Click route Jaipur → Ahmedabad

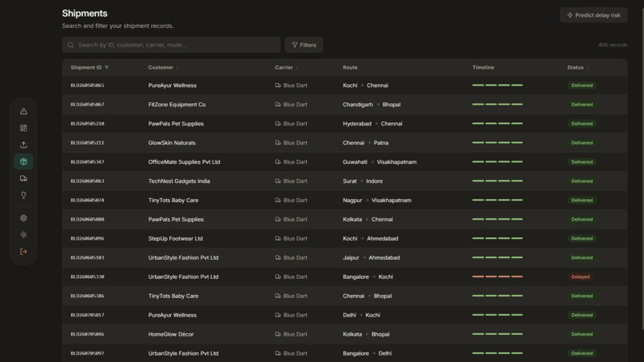372,257
